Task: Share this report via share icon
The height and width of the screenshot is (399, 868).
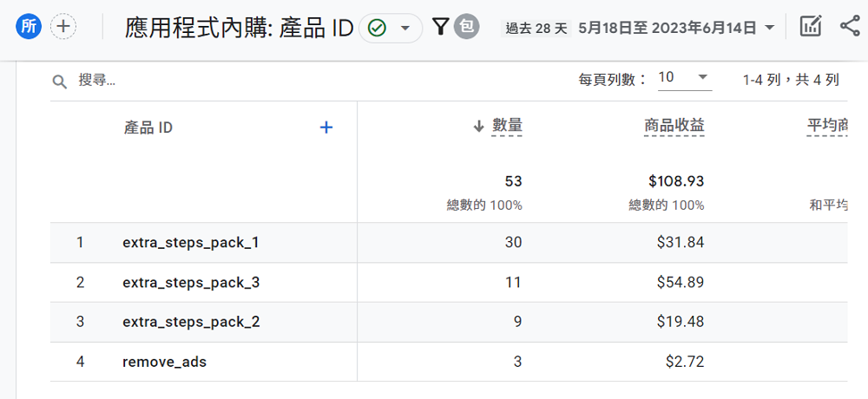Action: (x=850, y=27)
